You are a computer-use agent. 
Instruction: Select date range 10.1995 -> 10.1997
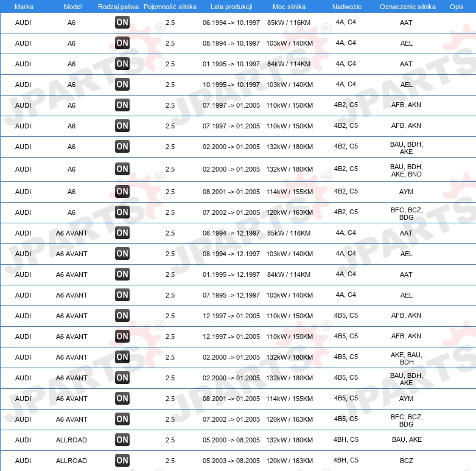click(231, 85)
